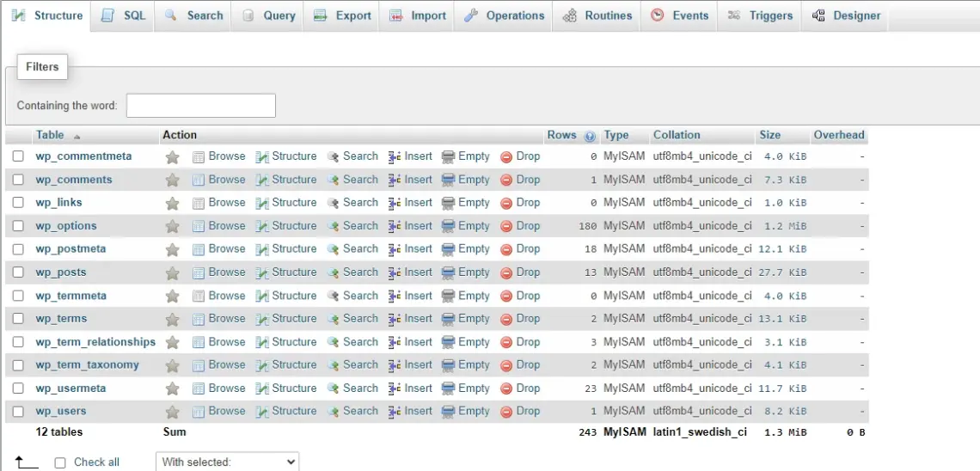Click the latin1_swedish_ci collation text
Image resolution: width=980 pixels, height=471 pixels.
coord(700,431)
